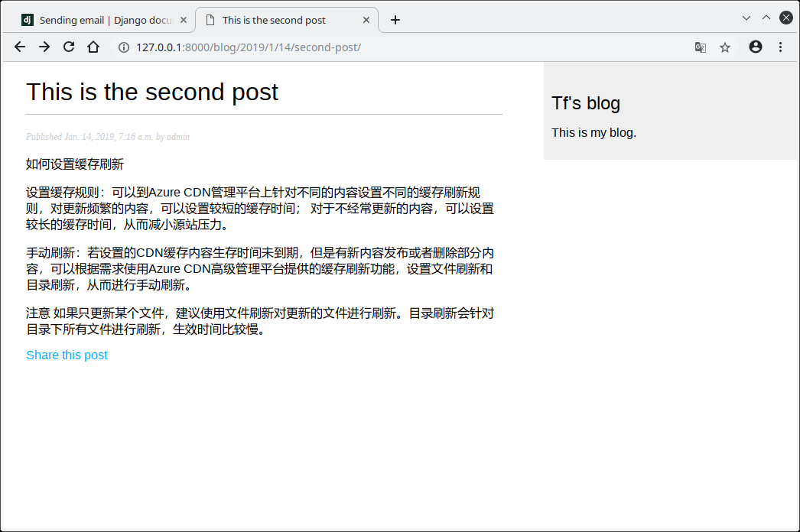This screenshot has width=800, height=532.
Task: Open the user profile account icon
Action: [756, 47]
